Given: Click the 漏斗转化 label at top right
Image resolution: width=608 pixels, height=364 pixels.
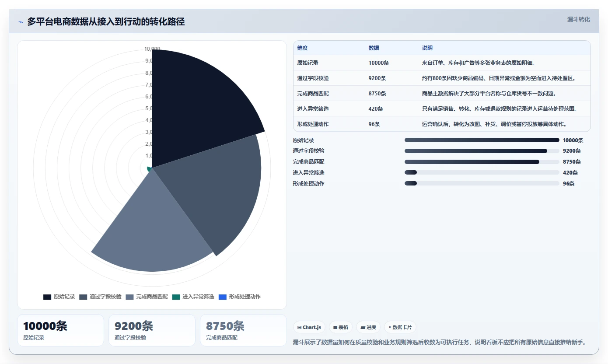Looking at the screenshot, I should [579, 19].
